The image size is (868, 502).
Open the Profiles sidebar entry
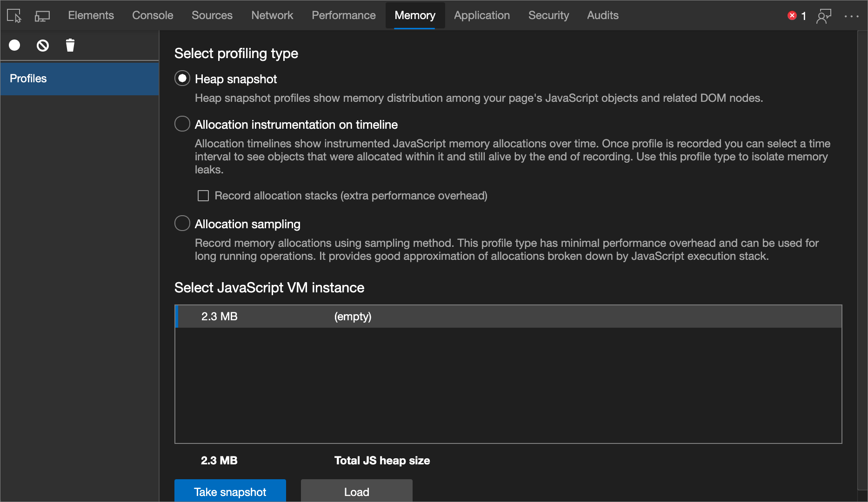[28, 78]
